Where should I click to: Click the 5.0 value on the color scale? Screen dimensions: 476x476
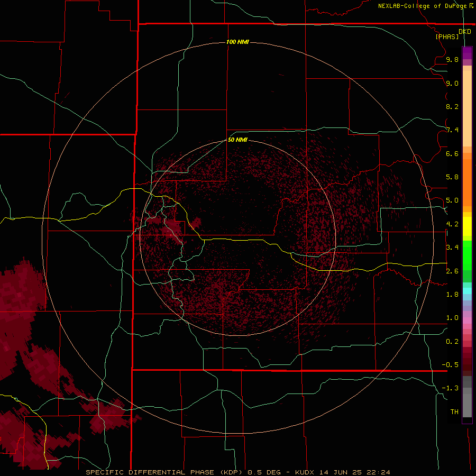click(452, 200)
